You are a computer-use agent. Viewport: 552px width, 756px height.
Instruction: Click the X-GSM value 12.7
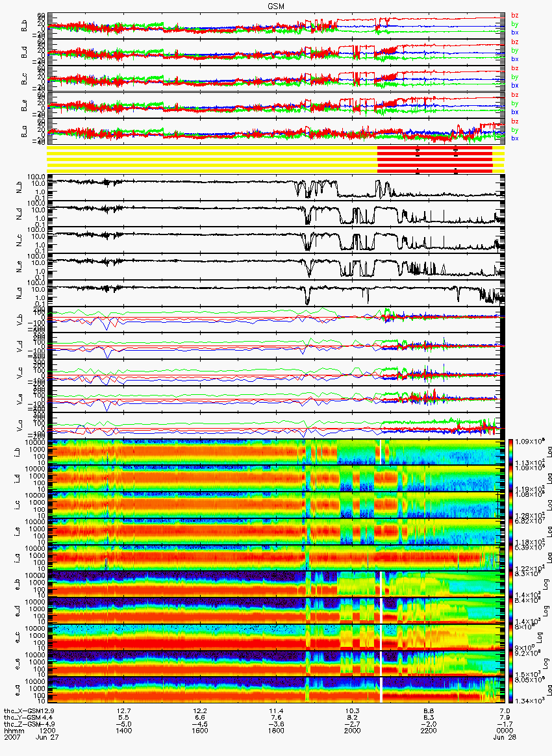(123, 711)
